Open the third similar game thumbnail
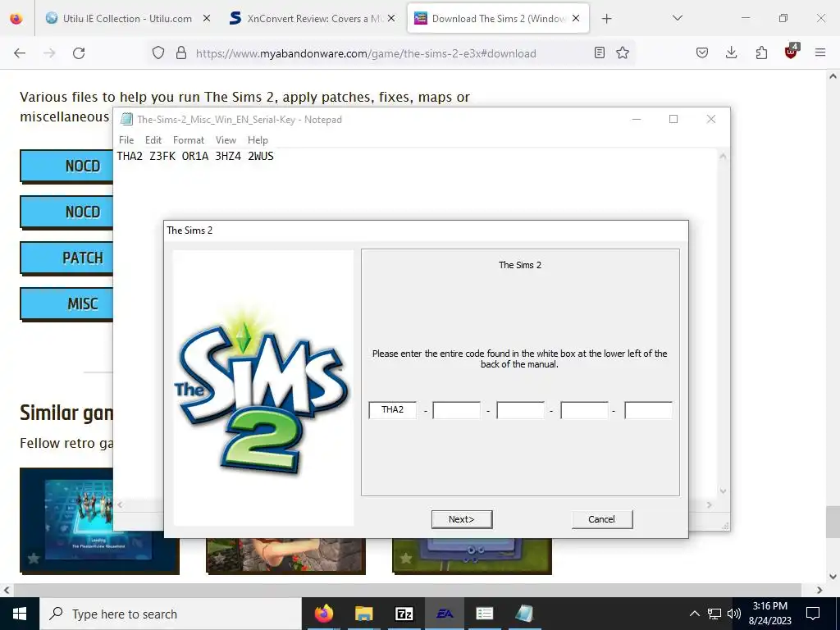The width and height of the screenshot is (840, 630). (472, 556)
